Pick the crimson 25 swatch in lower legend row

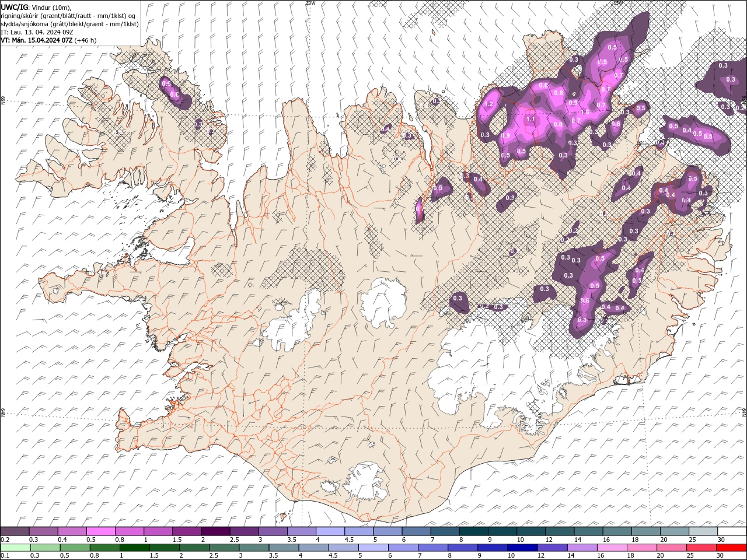click(701, 547)
